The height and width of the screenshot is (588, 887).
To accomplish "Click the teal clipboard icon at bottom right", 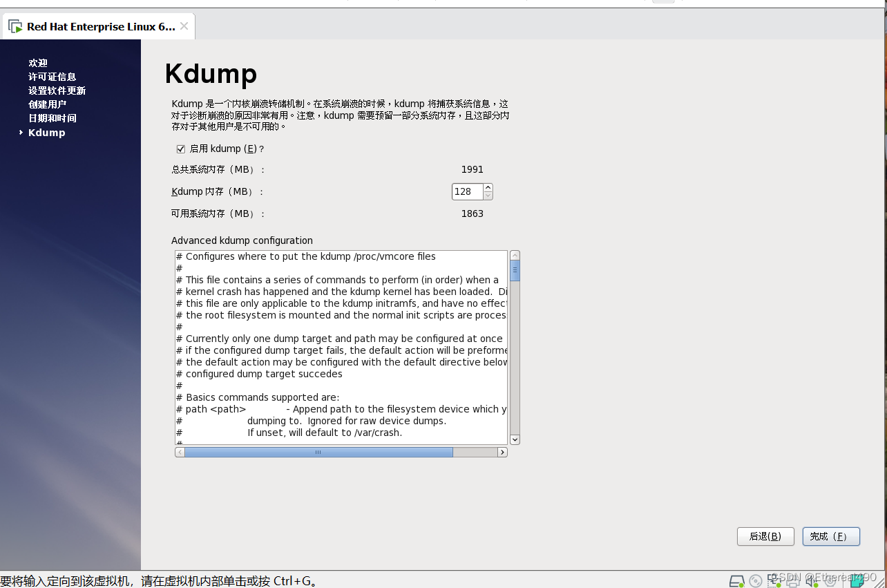I will click(x=857, y=581).
